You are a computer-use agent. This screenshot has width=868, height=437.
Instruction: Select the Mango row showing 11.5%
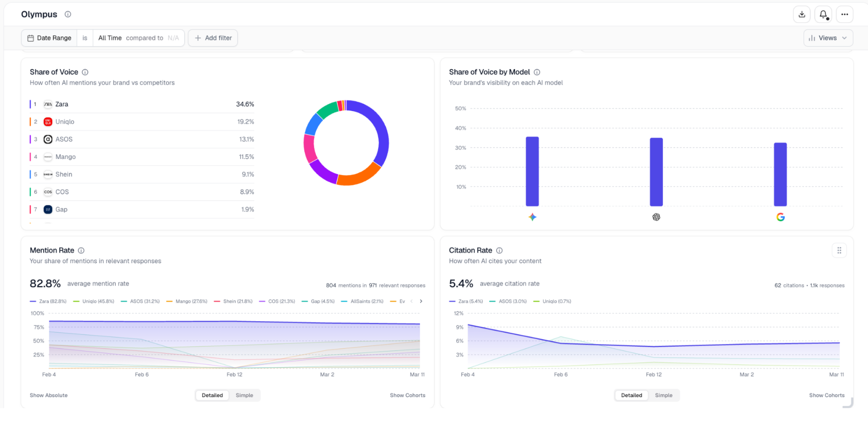(142, 157)
